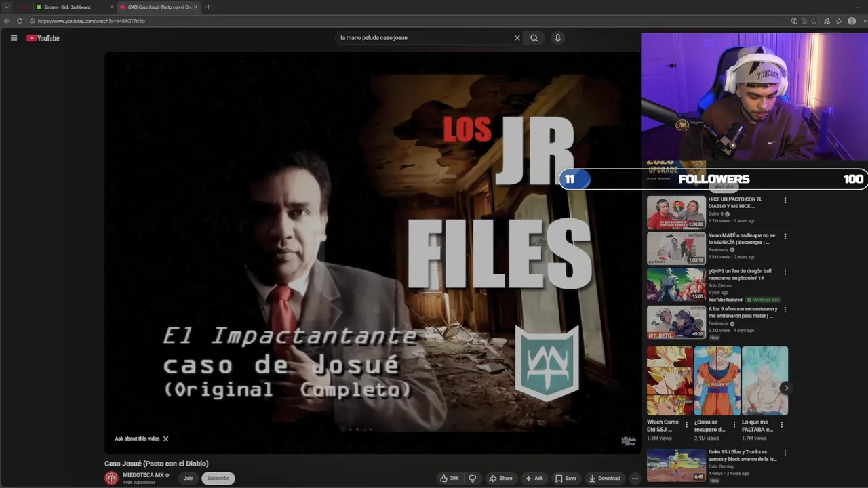Subscribe to MIEDOTECA MX
868x488 pixels.
218,478
